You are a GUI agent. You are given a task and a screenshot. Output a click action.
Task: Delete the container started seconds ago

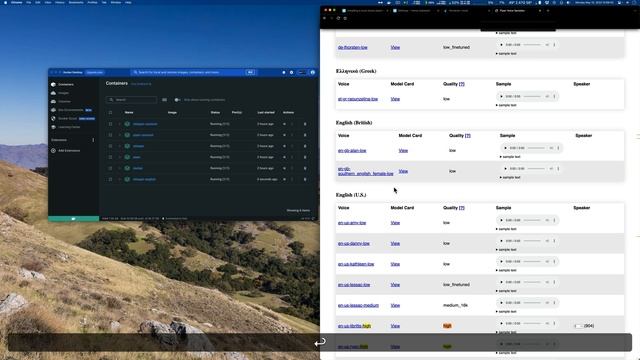(305, 179)
